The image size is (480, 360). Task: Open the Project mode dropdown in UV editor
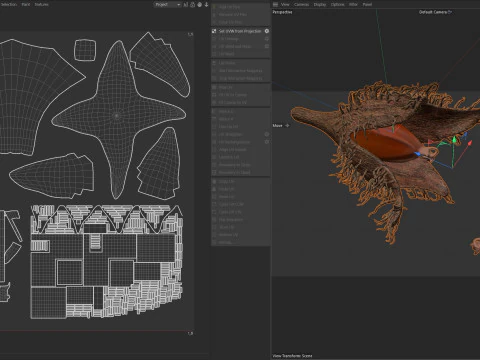[167, 4]
